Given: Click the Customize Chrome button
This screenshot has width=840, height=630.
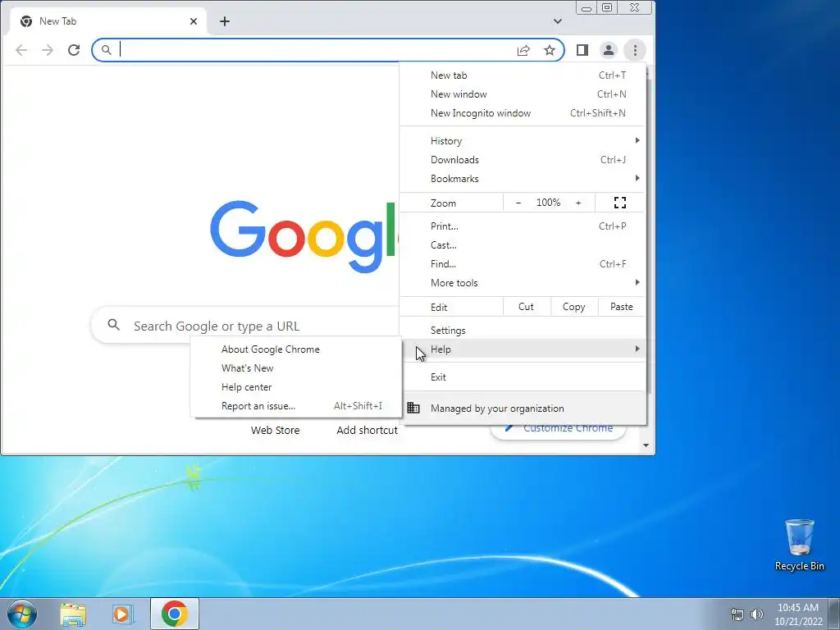Looking at the screenshot, I should click(558, 430).
